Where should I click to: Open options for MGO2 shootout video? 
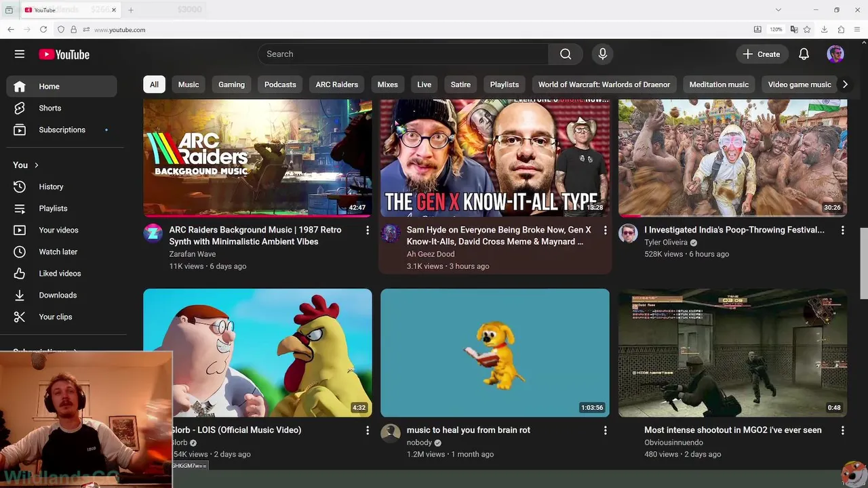tap(842, 430)
